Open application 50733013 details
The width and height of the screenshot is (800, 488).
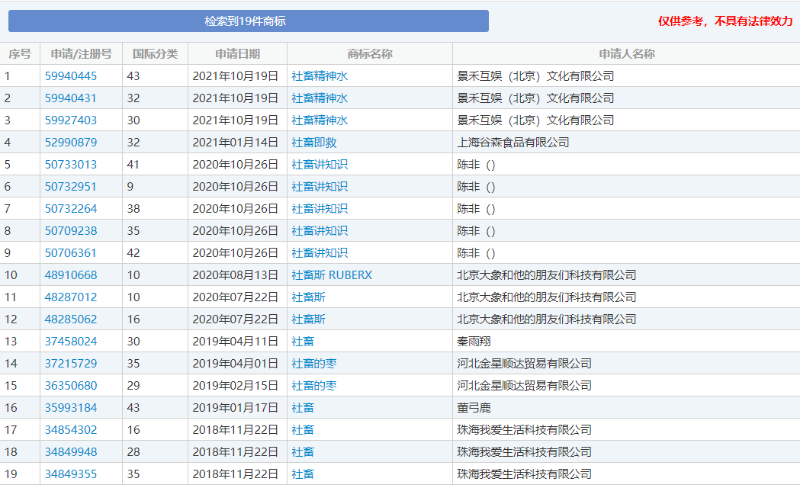tap(71, 164)
